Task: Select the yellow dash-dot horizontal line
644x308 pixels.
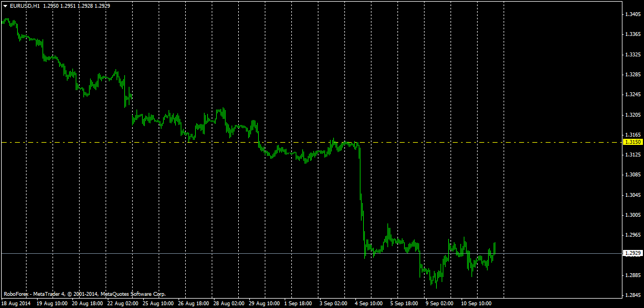Action: (x=311, y=143)
